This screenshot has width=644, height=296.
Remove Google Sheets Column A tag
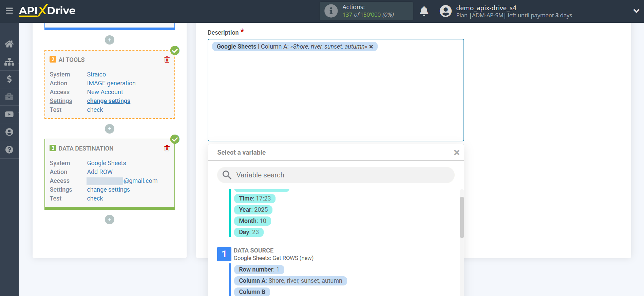(x=371, y=47)
